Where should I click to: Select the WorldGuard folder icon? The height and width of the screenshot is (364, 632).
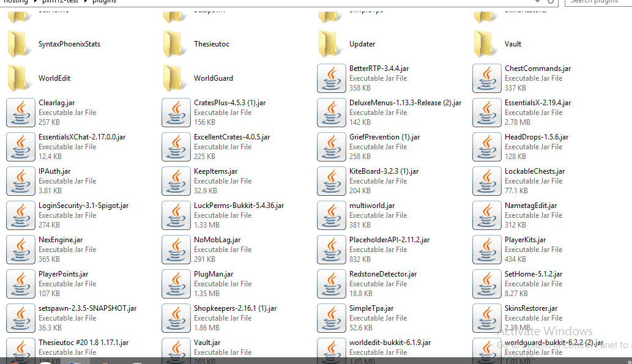(175, 78)
